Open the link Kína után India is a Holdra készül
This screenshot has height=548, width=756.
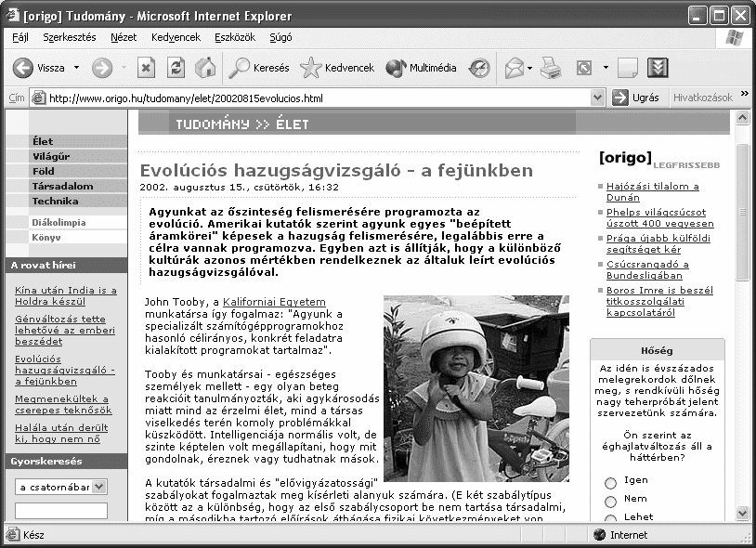click(x=66, y=296)
